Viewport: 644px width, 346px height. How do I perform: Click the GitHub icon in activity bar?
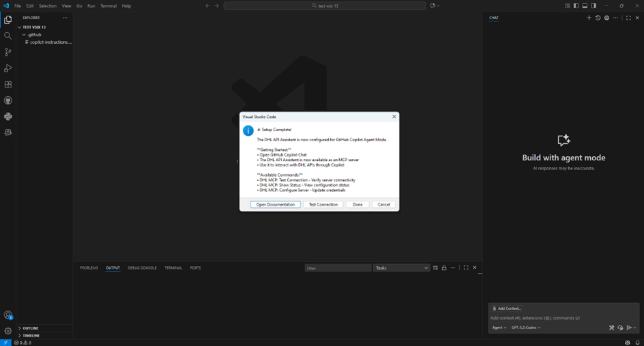(8, 100)
